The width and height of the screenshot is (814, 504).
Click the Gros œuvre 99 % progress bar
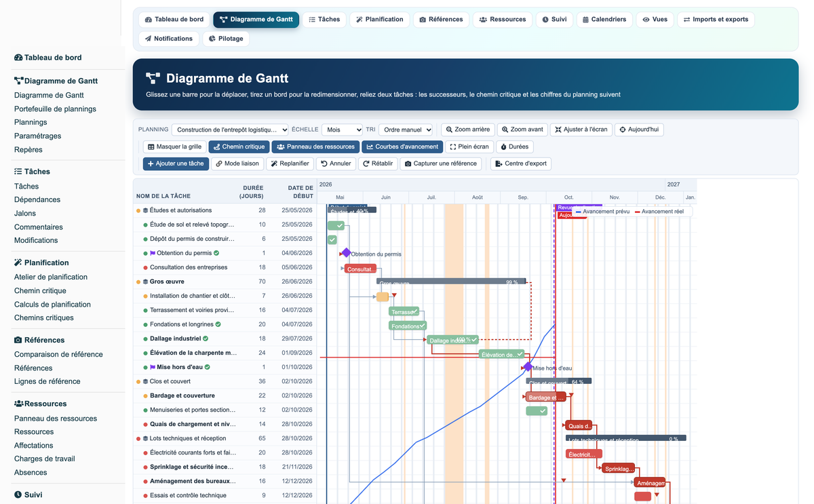(451, 282)
